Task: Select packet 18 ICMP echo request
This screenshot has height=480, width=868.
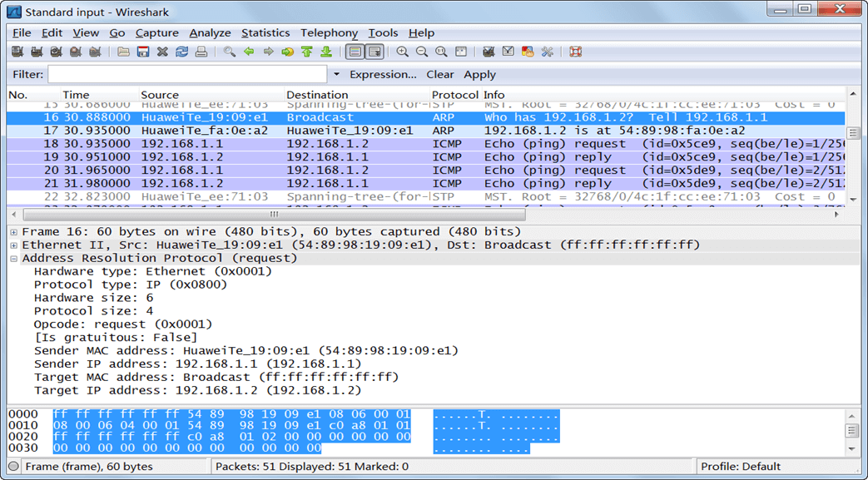Action: coord(426,144)
